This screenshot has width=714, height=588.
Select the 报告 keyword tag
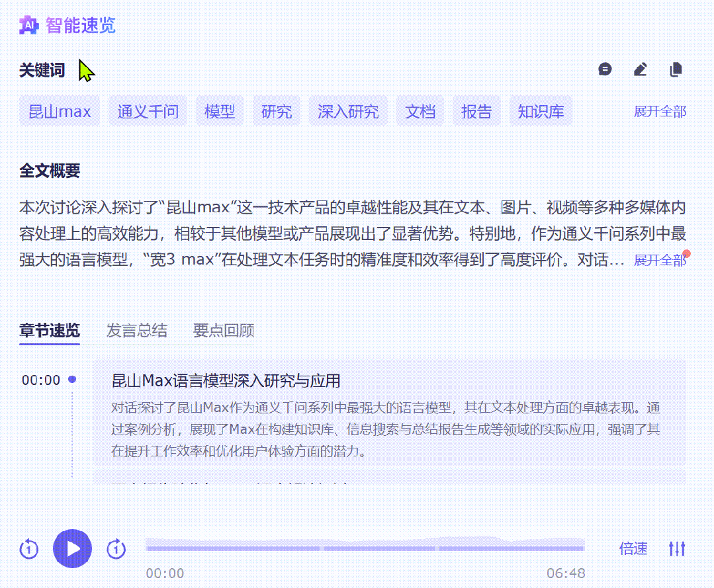coord(476,110)
